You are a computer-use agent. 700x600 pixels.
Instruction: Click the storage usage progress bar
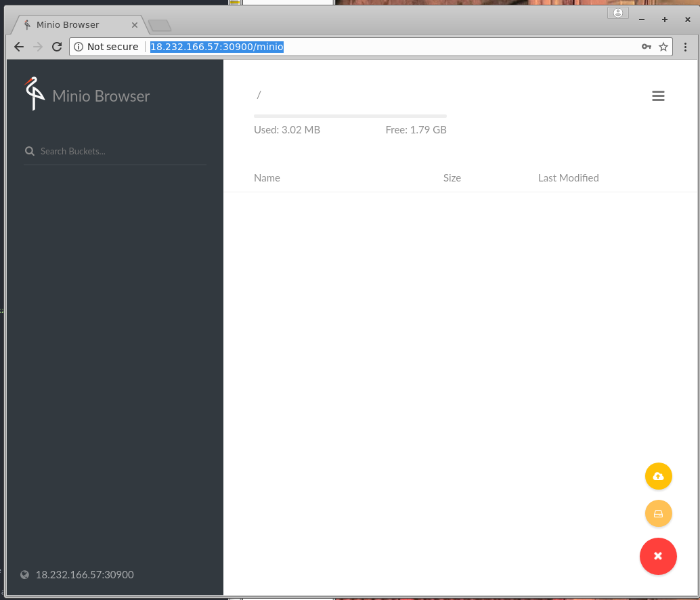point(350,116)
